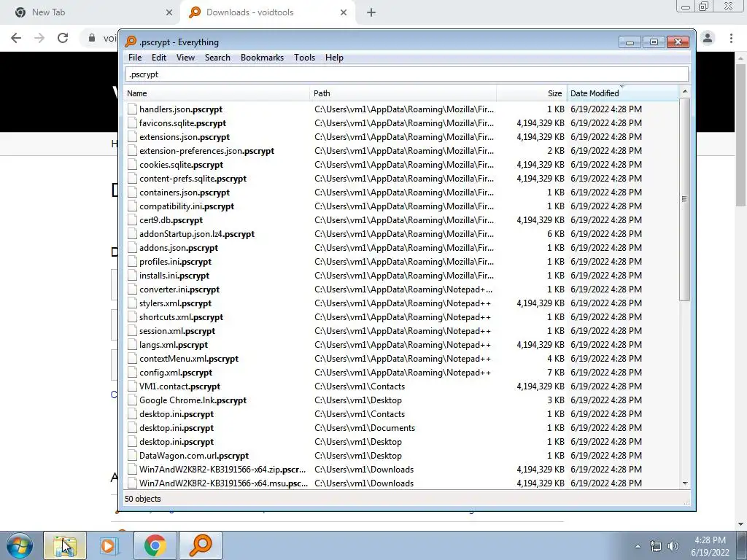
Task: Click the file icon of addonStartup.json.lz4.pscrypt
Action: pyautogui.click(x=132, y=234)
